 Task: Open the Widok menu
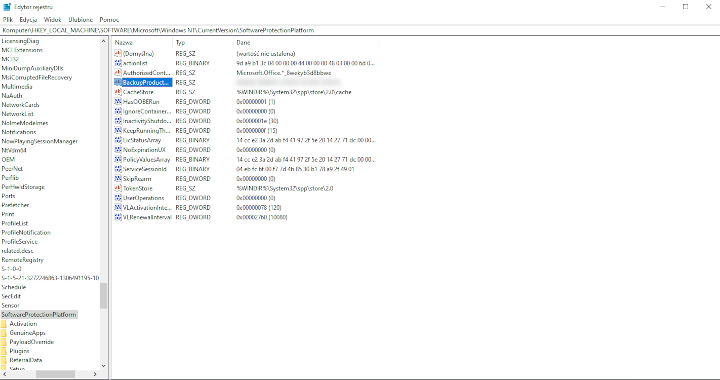coord(52,20)
